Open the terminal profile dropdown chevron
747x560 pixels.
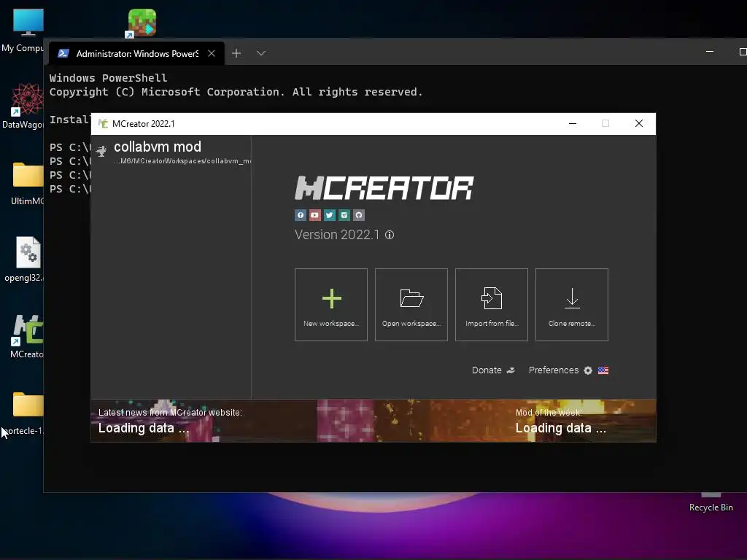coord(260,53)
